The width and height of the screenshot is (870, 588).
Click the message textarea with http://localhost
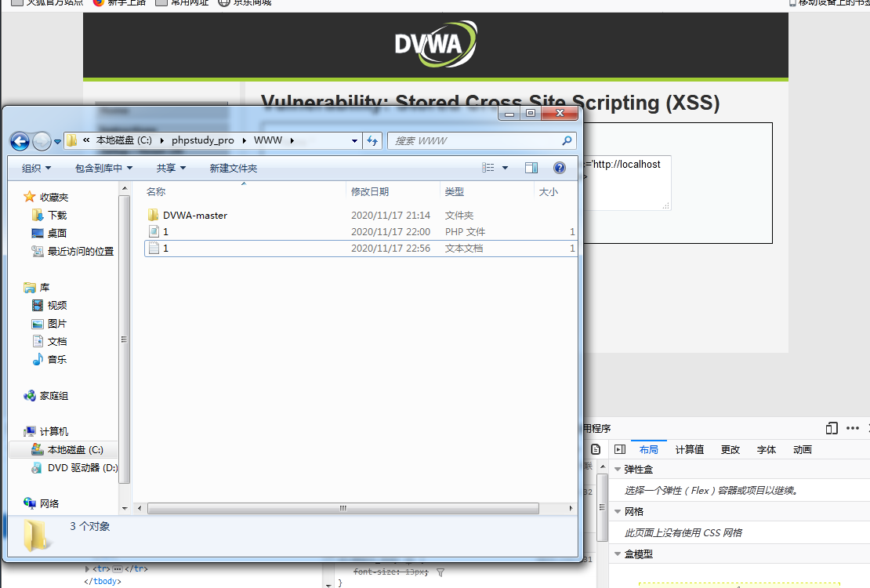tap(627, 183)
